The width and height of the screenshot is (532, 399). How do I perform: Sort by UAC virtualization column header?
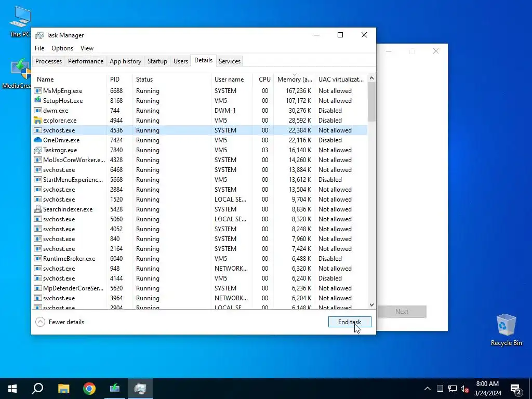click(341, 79)
